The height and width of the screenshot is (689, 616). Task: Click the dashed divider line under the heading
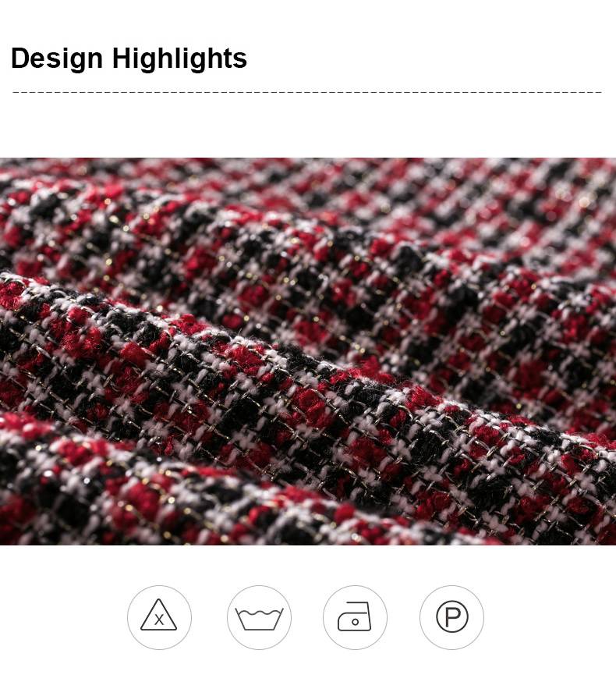pos(307,92)
